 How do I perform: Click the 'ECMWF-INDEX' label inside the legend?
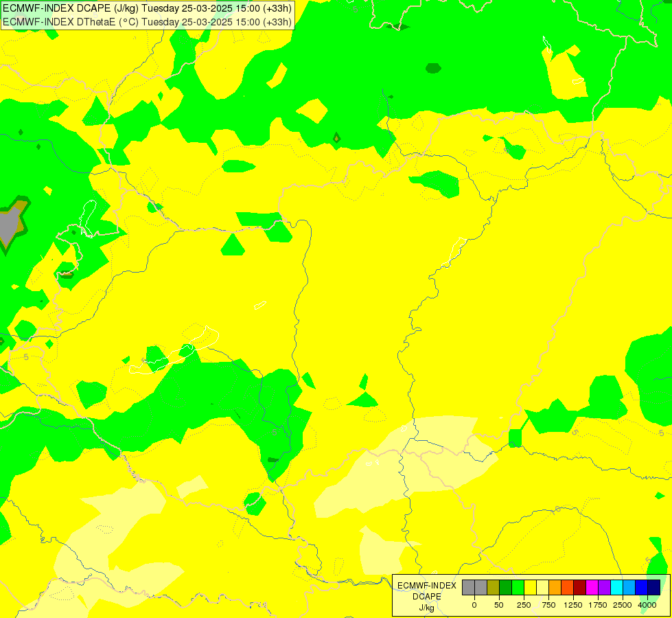click(427, 586)
